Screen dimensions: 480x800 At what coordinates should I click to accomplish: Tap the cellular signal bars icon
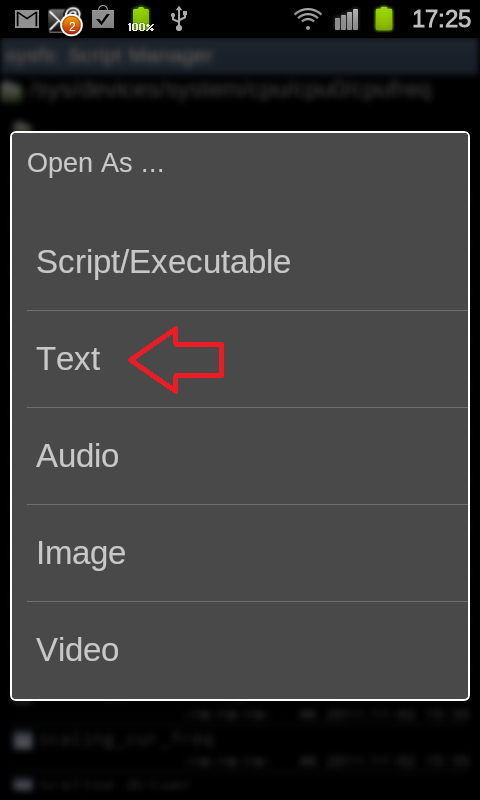tap(347, 20)
